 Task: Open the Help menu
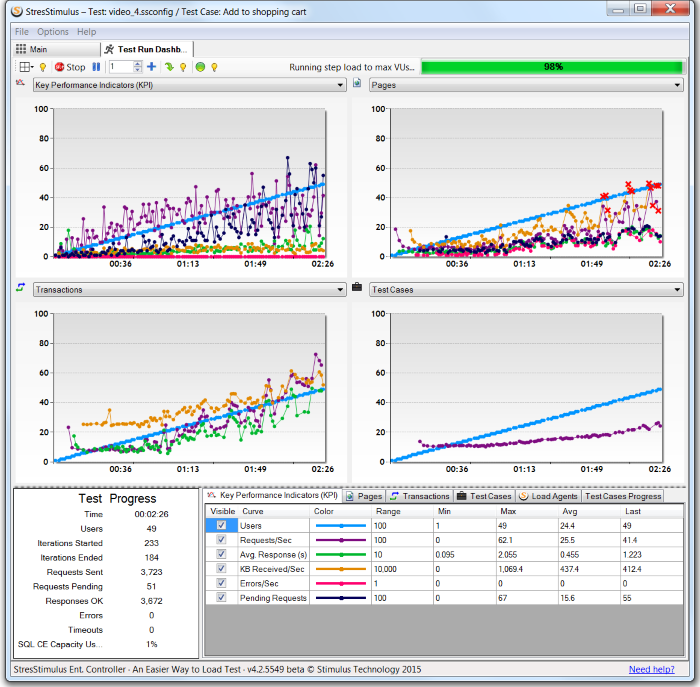click(x=87, y=32)
